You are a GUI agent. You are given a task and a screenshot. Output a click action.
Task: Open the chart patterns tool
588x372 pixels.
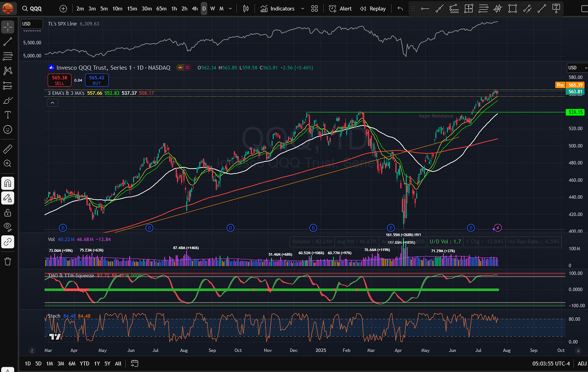(8, 71)
